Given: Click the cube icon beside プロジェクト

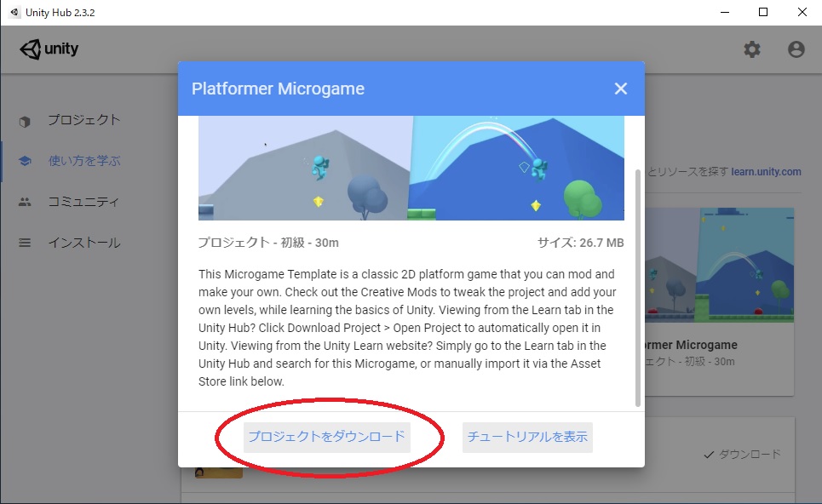Looking at the screenshot, I should (25, 122).
